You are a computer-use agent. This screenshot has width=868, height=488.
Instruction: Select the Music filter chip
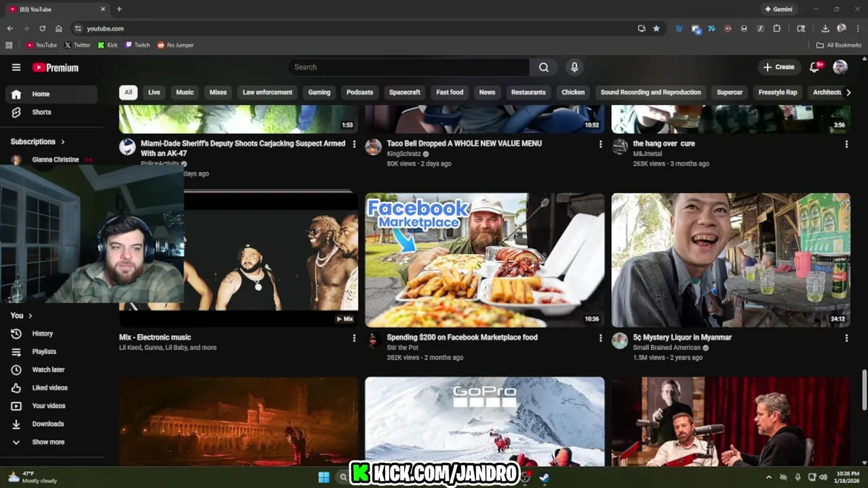(x=184, y=92)
